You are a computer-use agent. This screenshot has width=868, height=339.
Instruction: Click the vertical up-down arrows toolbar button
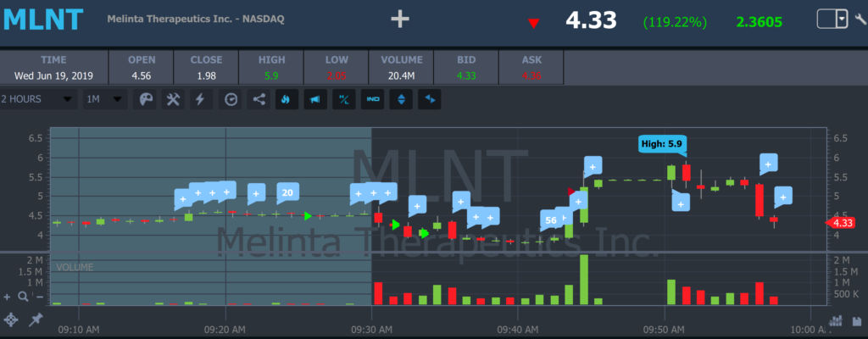tap(402, 99)
